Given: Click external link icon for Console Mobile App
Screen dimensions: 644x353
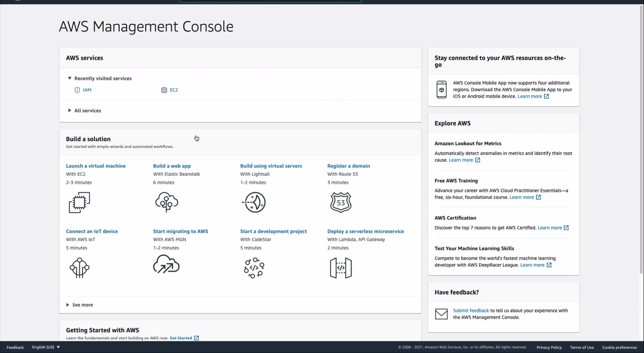Looking at the screenshot, I should click(x=546, y=96).
